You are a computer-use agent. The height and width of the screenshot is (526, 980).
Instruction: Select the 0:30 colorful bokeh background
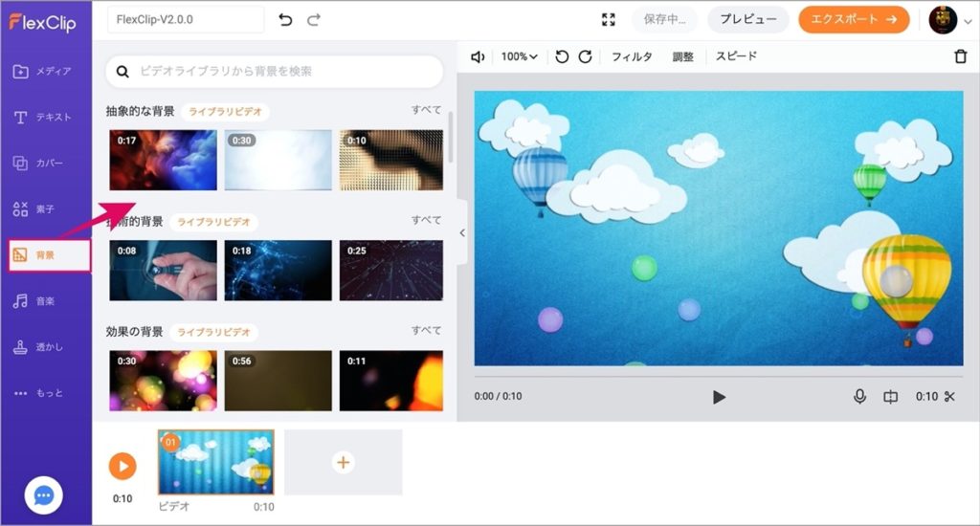tap(163, 381)
